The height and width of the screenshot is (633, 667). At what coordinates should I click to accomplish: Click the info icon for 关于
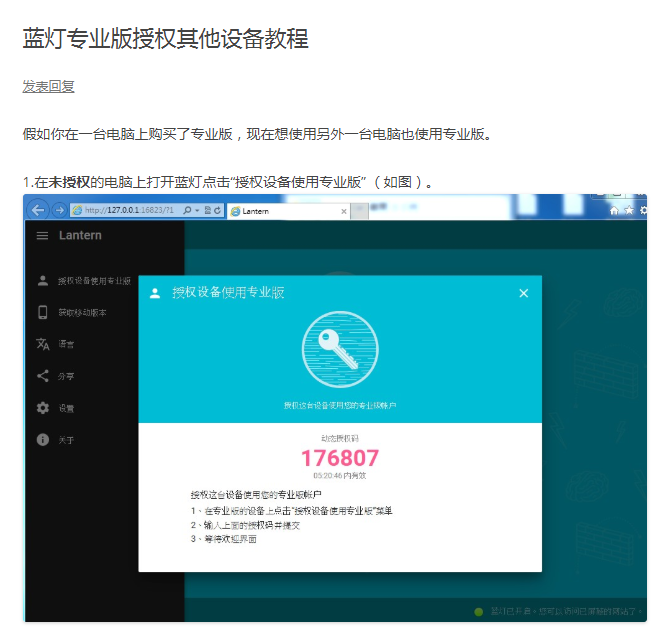pyautogui.click(x=43, y=439)
